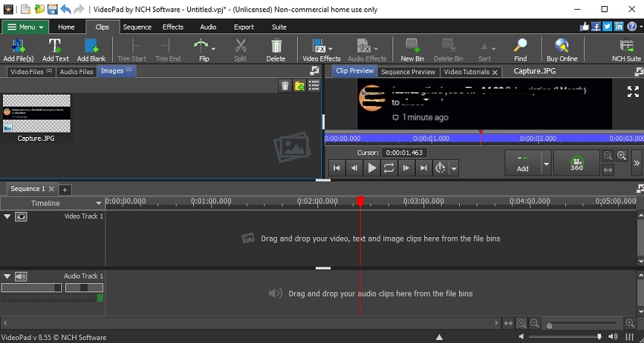Zoom to fit the sequence timeline
Screen dimensions: 644x343
[508, 323]
